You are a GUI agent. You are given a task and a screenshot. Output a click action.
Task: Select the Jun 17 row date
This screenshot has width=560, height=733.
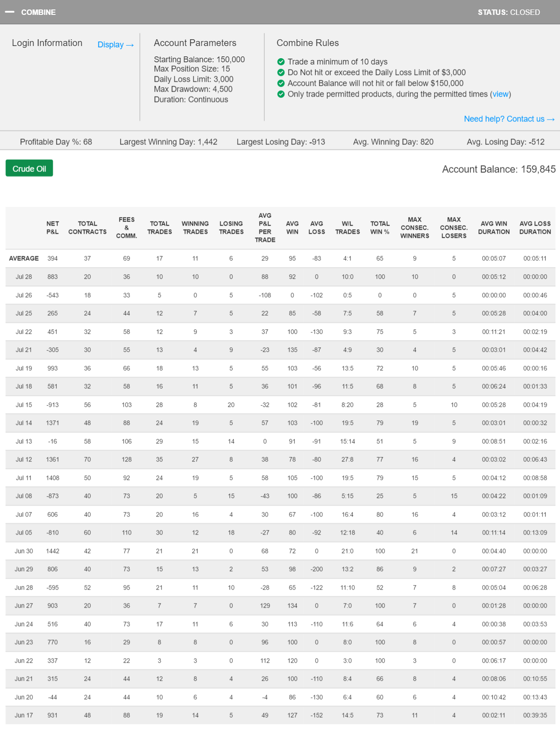pos(24,715)
